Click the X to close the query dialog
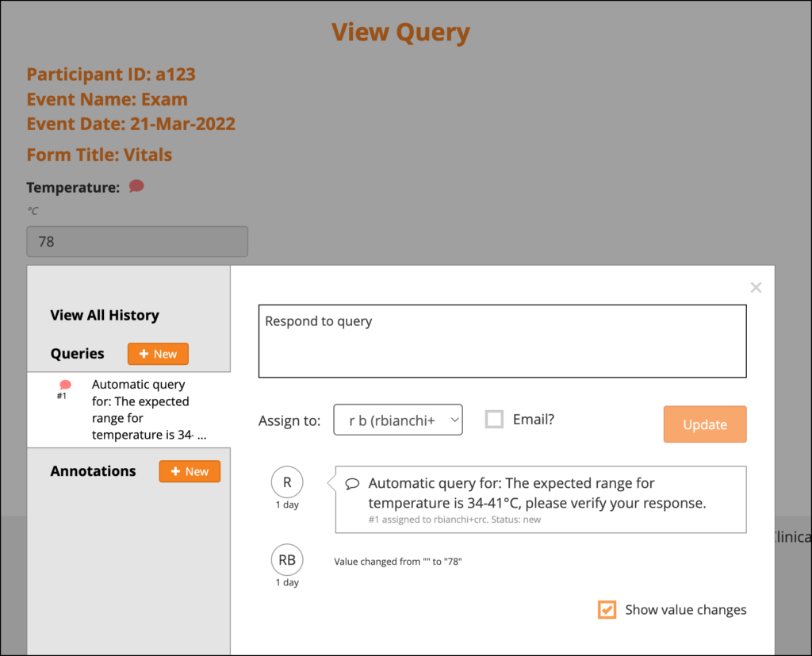 coord(755,287)
